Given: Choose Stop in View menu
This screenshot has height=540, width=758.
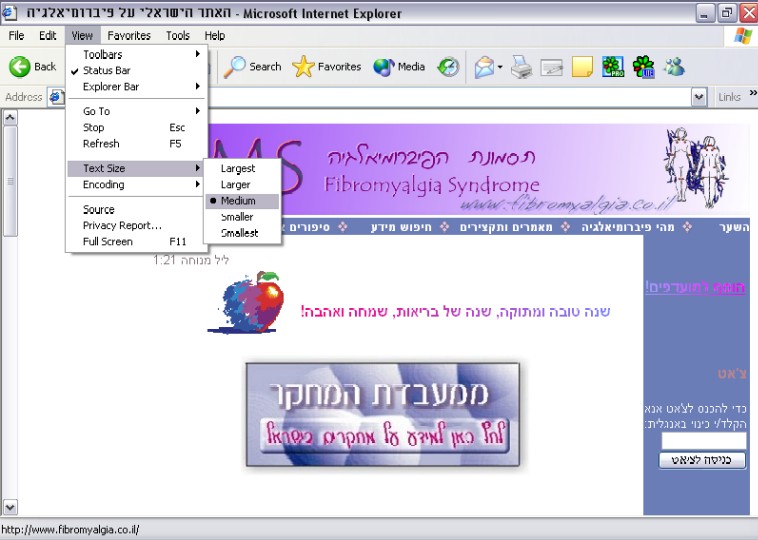Looking at the screenshot, I should 137,128.
